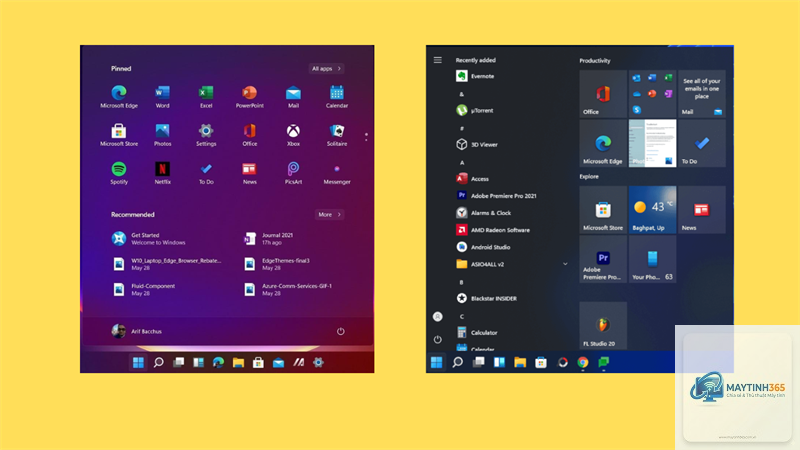The height and width of the screenshot is (450, 800).
Task: Open To Do in Windows 11 pinned apps
Action: pos(206,173)
